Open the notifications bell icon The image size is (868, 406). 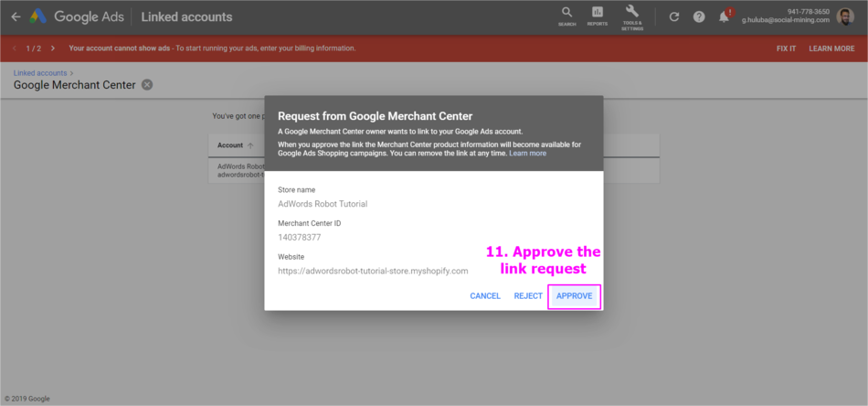pos(724,16)
